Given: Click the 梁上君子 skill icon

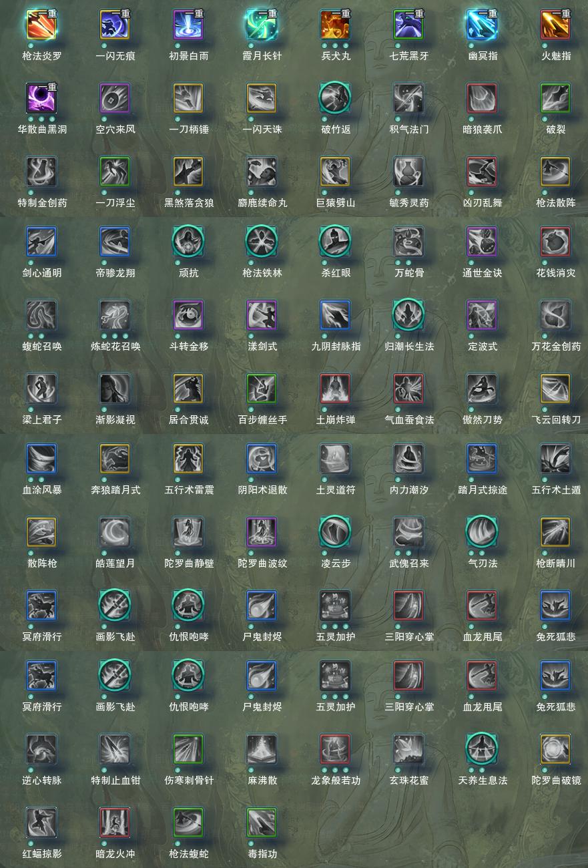Looking at the screenshot, I should coord(41,389).
